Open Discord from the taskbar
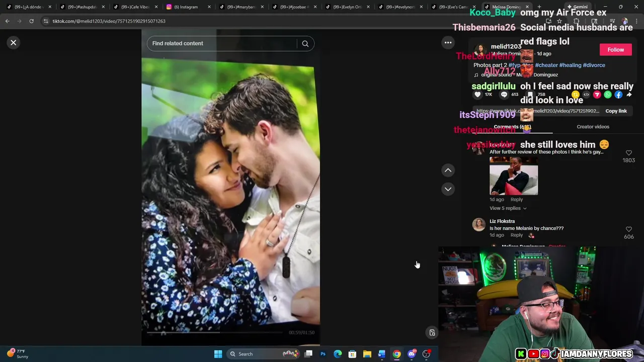This screenshot has width=644, height=362. click(412, 354)
